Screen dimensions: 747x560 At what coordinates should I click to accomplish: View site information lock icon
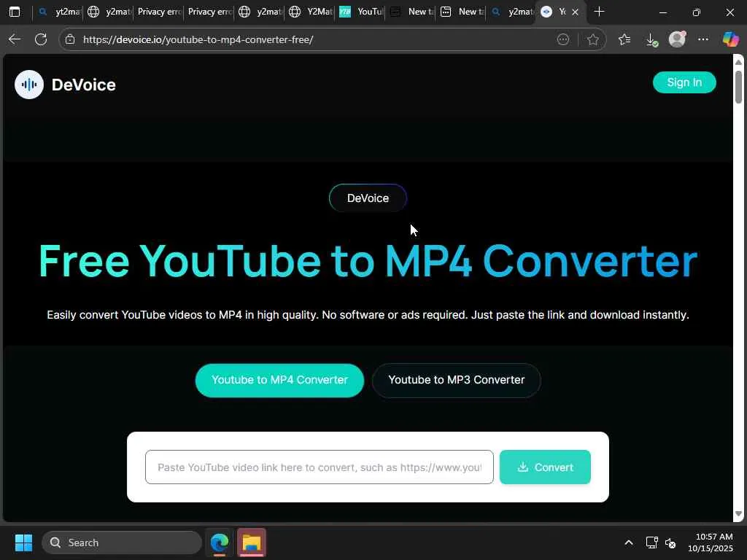(70, 39)
